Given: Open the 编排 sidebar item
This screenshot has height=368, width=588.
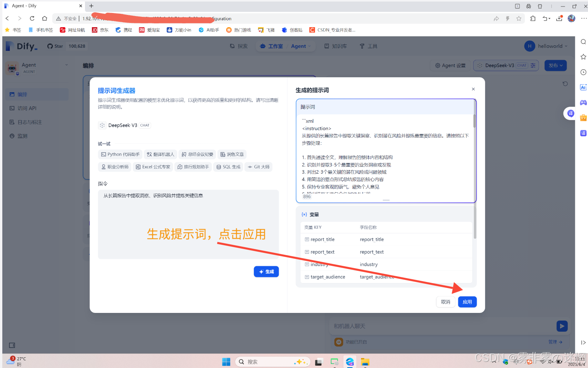Looking at the screenshot, I should click(37, 94).
